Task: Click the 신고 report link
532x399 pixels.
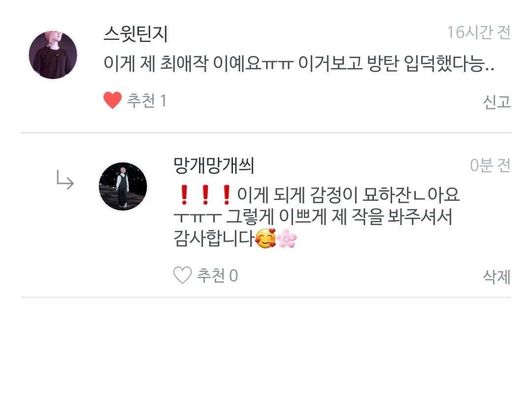Action: (x=497, y=101)
